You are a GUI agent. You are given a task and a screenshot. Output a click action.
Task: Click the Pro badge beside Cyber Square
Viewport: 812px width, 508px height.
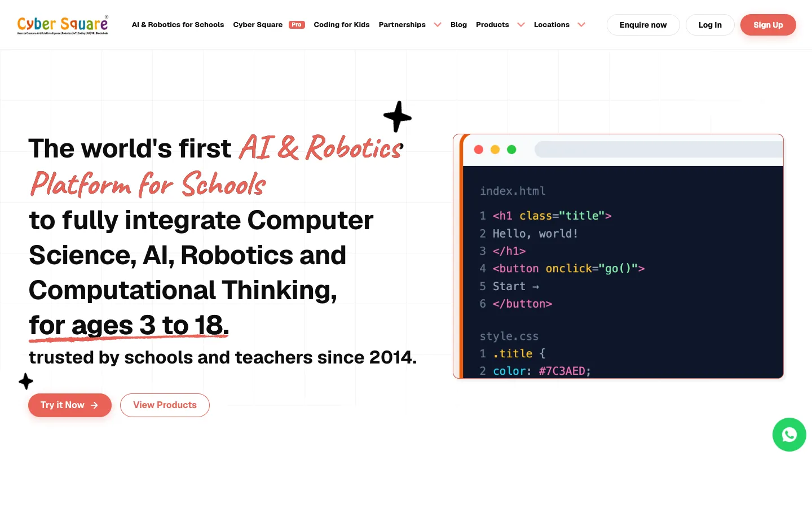297,25
